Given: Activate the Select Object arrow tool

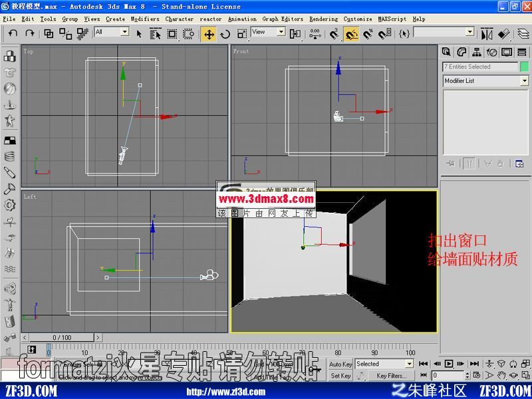Looking at the screenshot, I should click(139, 34).
